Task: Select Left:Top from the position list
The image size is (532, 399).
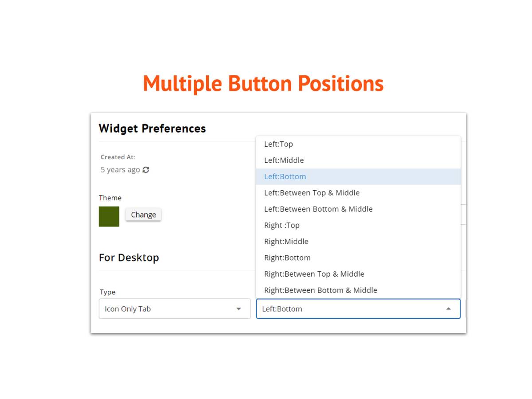Action: pos(358,144)
